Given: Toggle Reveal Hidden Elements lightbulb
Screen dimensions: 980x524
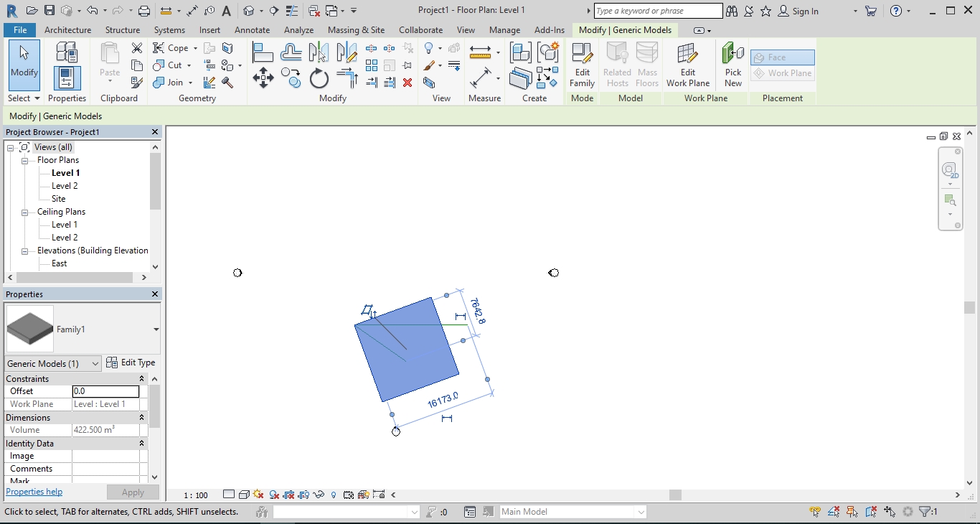Looking at the screenshot, I should point(332,495).
